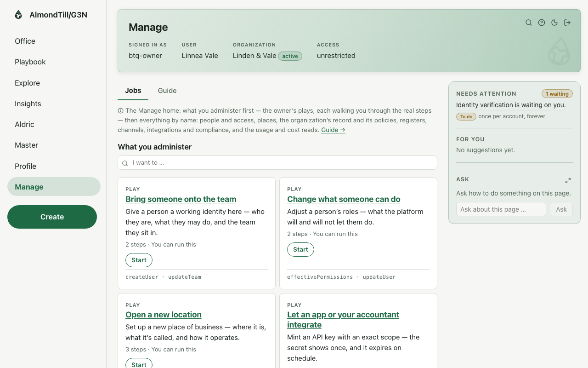Click the I want to search field

(277, 162)
